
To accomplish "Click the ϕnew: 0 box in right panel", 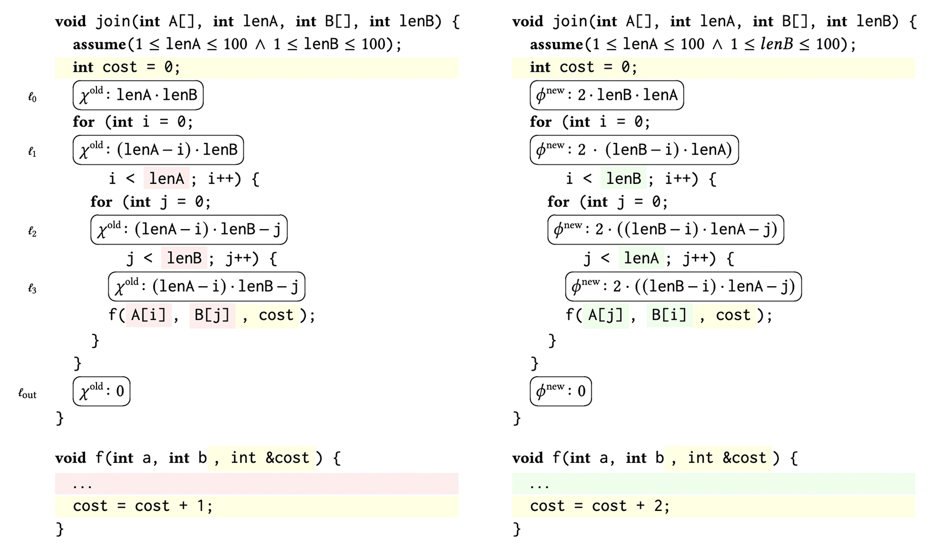I will (561, 391).
